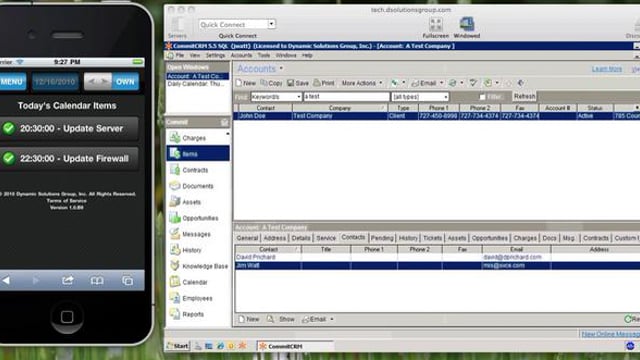Toggle checkmark for 22:30:00 Update Firewall

coord(9,158)
